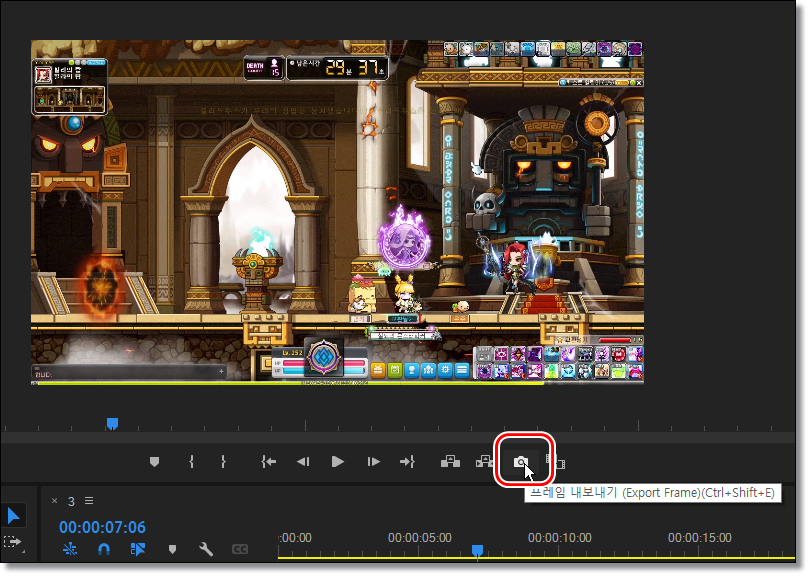Select the sequence tab labeled 3

(x=71, y=501)
